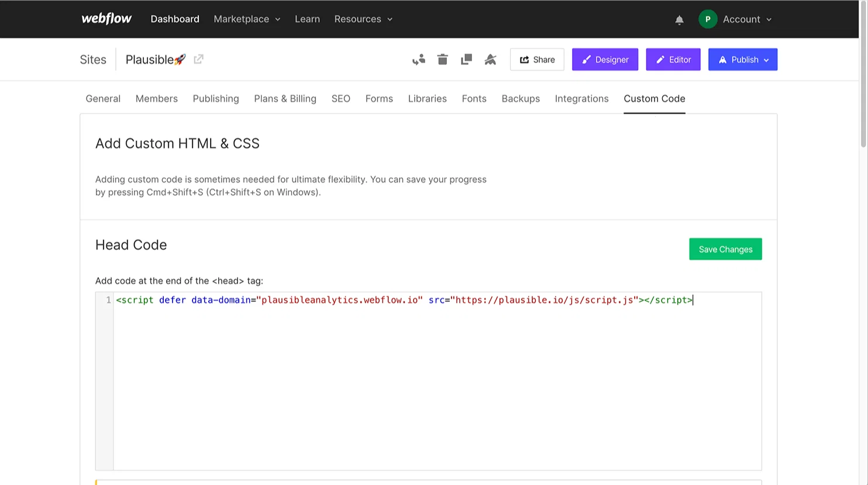Click the Plausible site name
868x485 pixels.
(156, 60)
